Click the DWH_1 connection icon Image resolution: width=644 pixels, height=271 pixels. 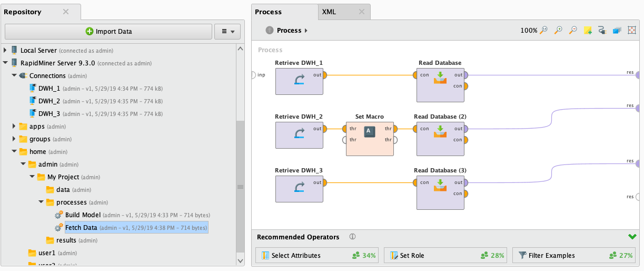pos(33,88)
